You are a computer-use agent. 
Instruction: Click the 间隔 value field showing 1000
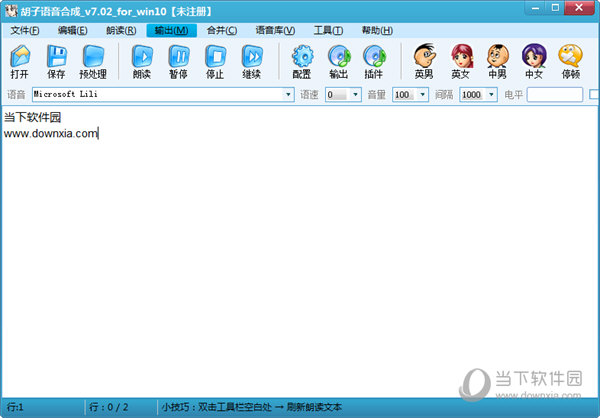[473, 95]
